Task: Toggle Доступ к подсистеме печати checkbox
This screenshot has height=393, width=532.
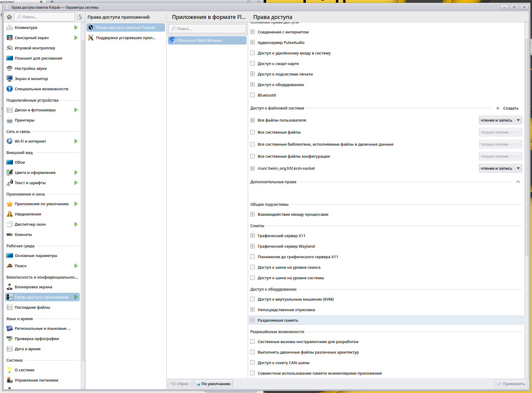Action: tap(253, 74)
